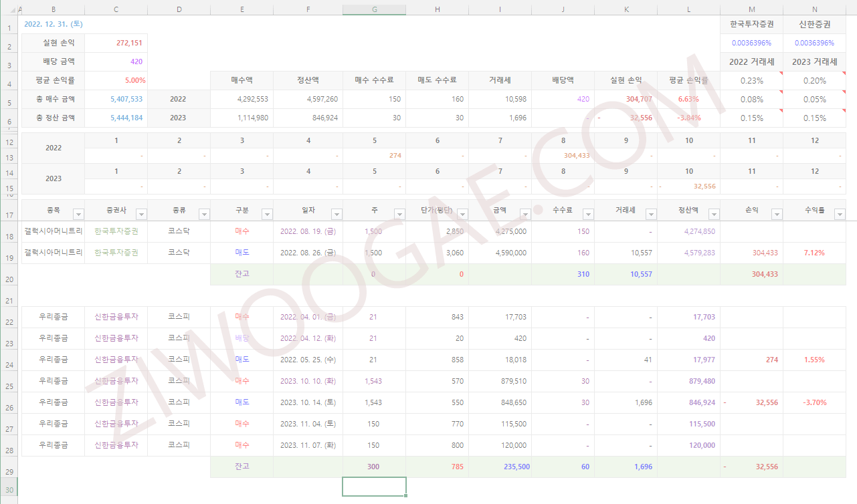Select the "실현 손익" label cell
857x504 pixels.
(54, 43)
